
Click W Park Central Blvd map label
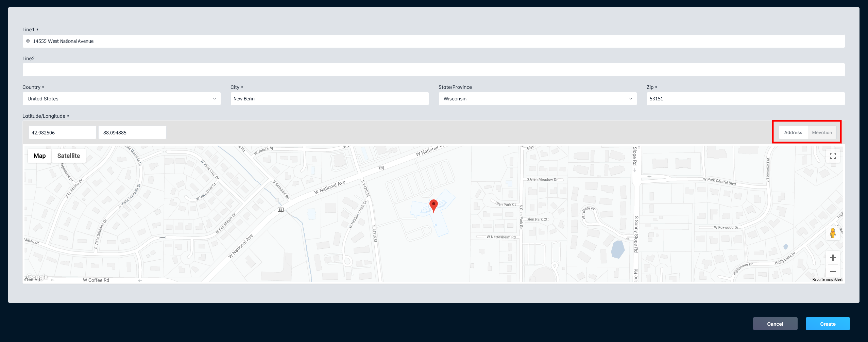(719, 181)
